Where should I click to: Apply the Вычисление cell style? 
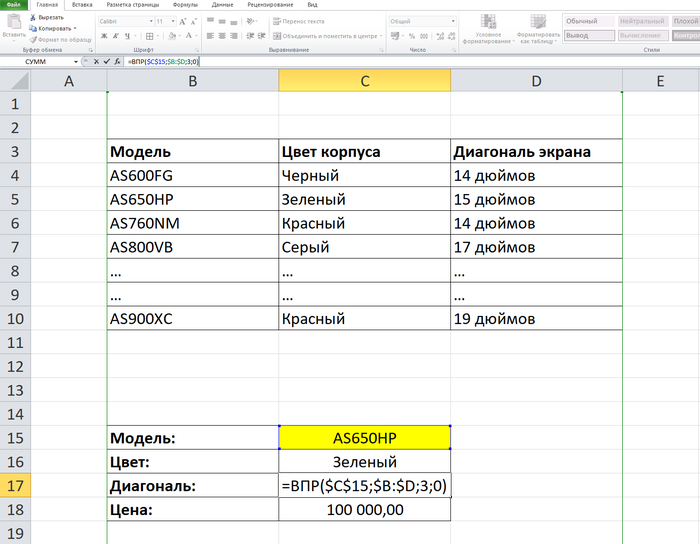[643, 35]
